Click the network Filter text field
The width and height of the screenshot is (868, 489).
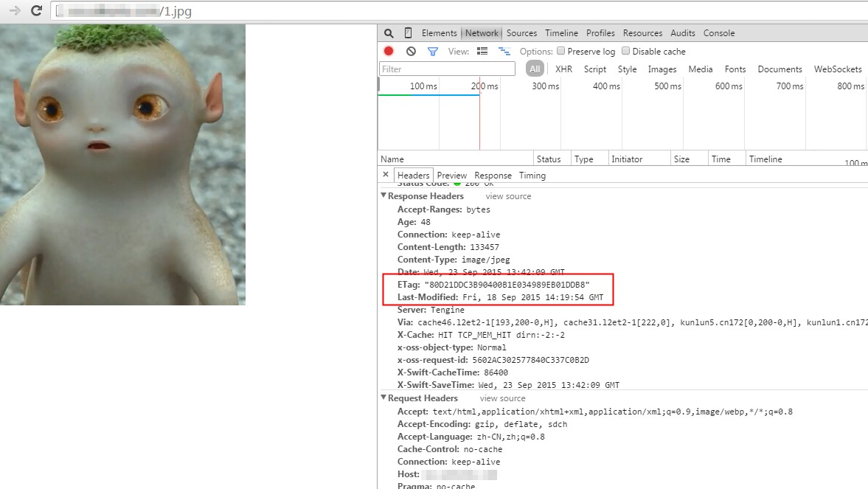(x=448, y=69)
